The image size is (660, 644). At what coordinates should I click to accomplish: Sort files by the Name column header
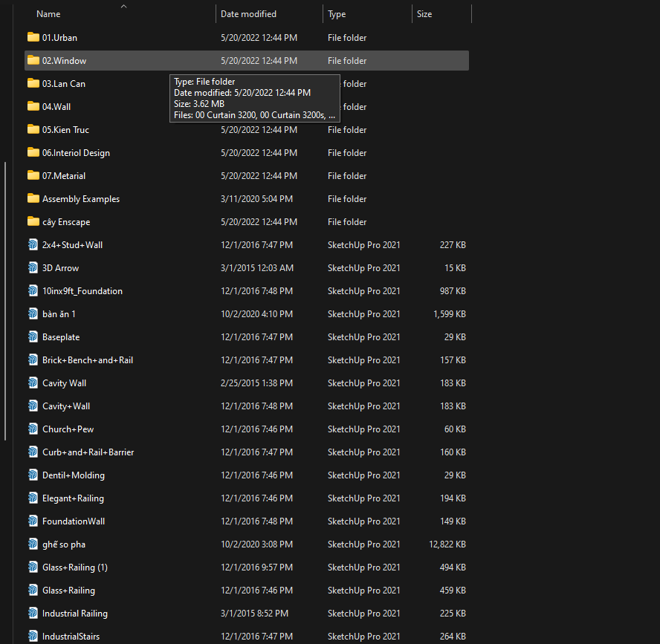[48, 14]
